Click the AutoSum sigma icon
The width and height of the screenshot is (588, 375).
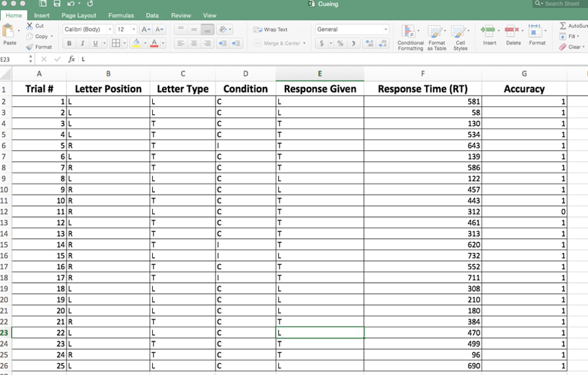click(563, 25)
